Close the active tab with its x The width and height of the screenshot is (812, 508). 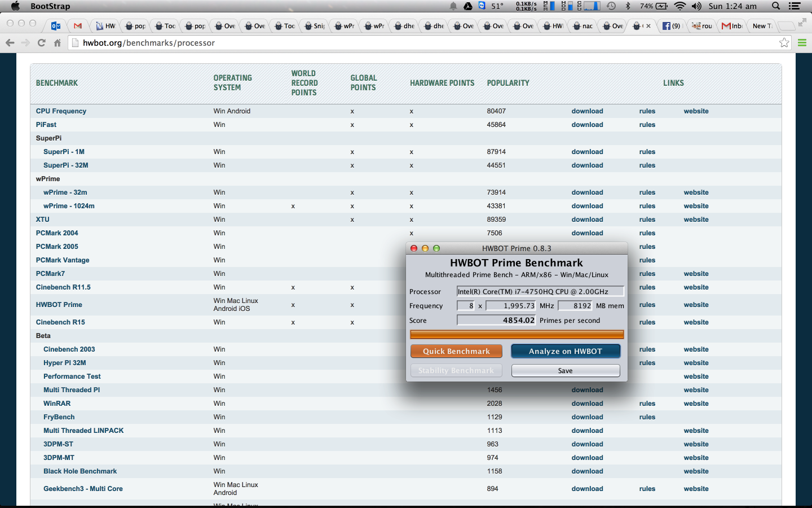coord(648,26)
